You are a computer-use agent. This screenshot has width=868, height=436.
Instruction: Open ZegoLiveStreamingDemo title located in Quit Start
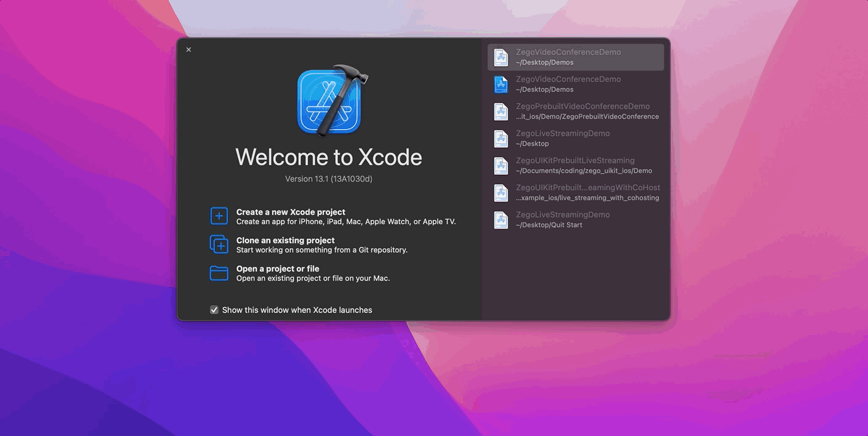pyautogui.click(x=563, y=215)
